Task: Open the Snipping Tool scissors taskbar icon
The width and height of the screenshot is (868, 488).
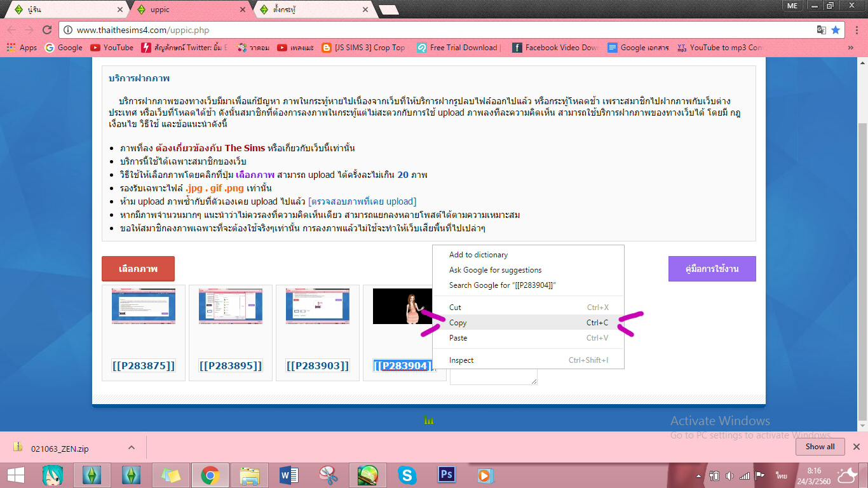Action: pos(329,475)
